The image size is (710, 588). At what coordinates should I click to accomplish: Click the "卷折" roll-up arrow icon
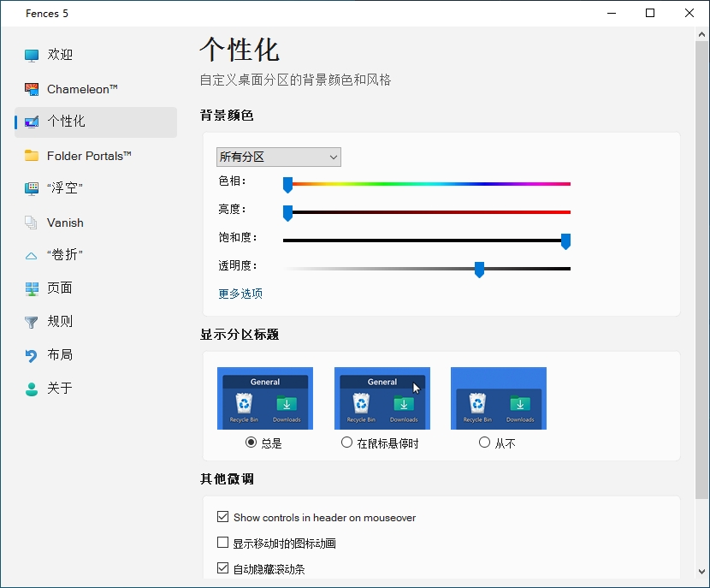(32, 256)
